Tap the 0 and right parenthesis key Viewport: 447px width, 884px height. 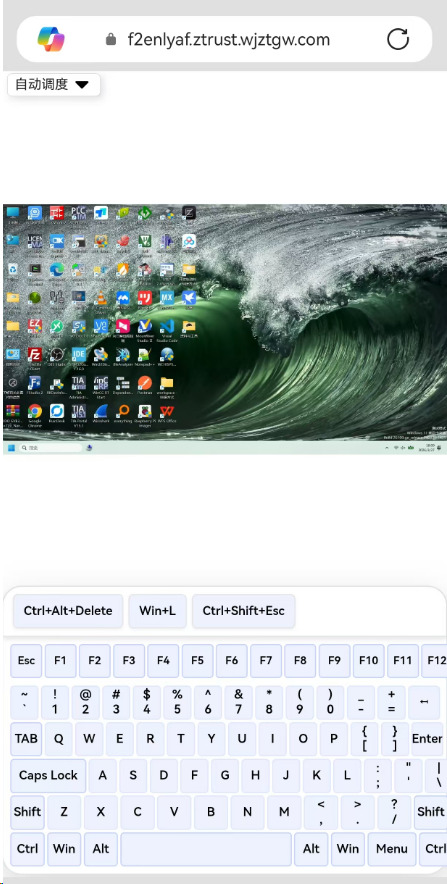pyautogui.click(x=330, y=702)
